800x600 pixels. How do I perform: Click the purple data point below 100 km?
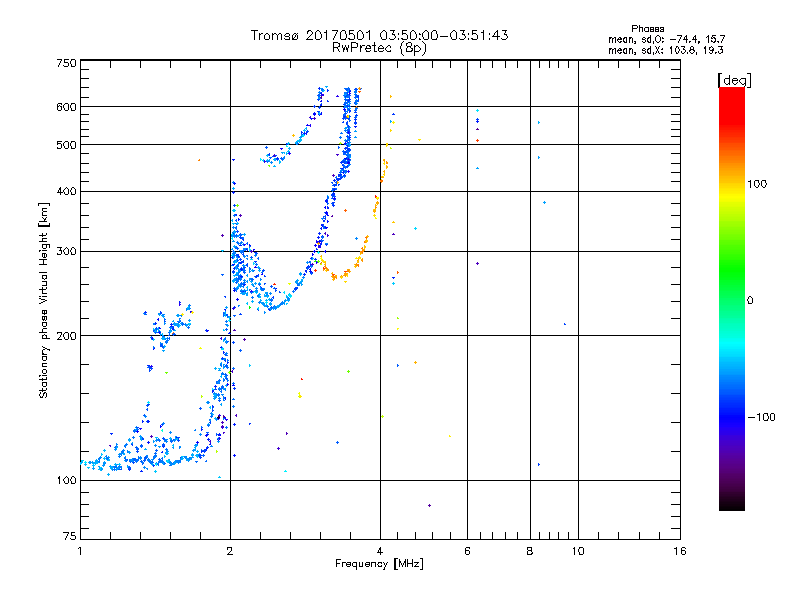tap(430, 506)
